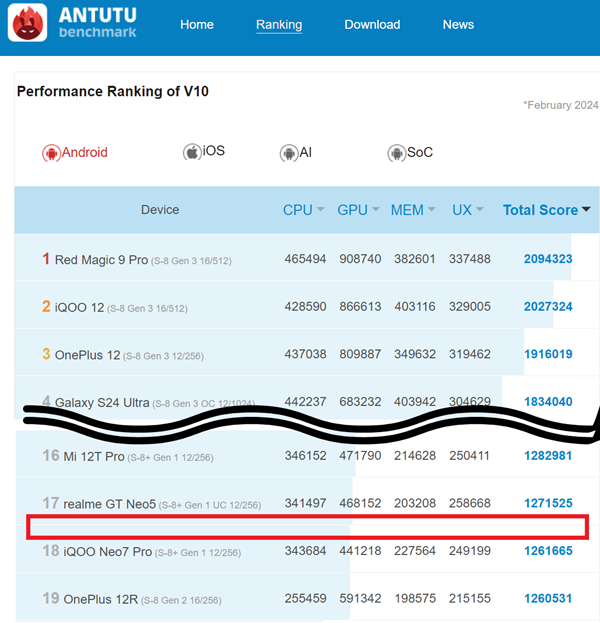This screenshot has height=623, width=600.
Task: Click the MEM column header label
Action: 407,210
